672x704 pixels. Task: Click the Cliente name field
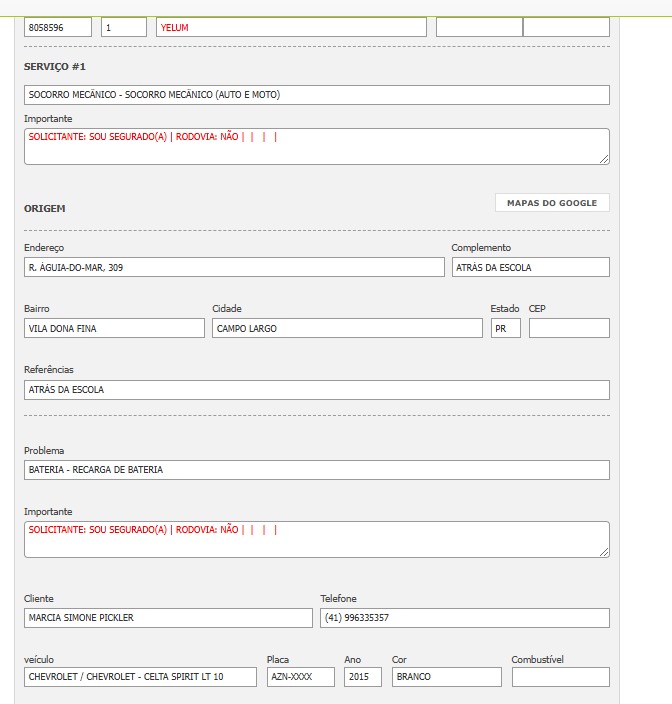(168, 618)
